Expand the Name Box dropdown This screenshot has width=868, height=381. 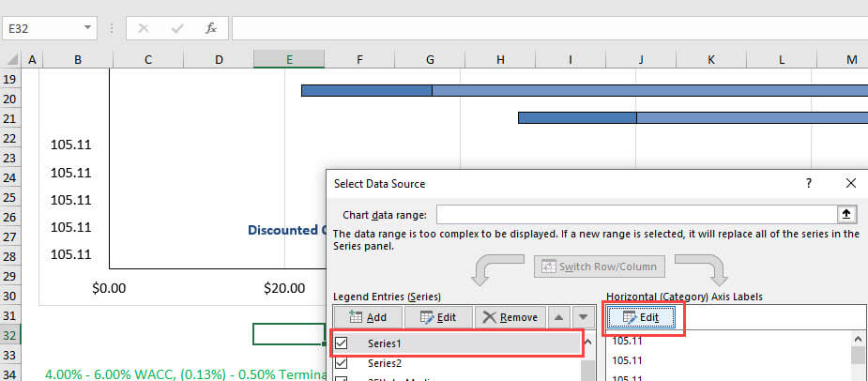pos(88,28)
